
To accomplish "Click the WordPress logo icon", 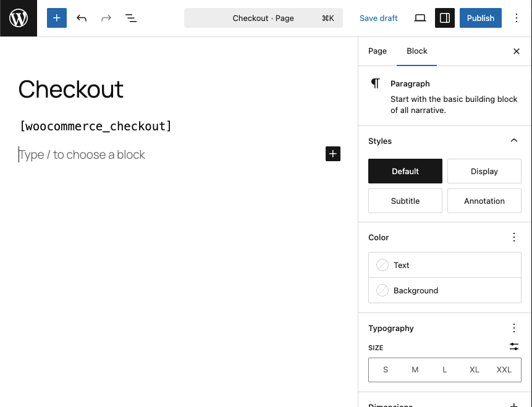I will (x=19, y=19).
